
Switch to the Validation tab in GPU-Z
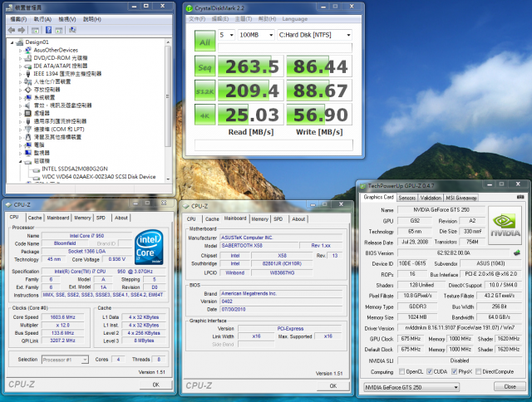pos(431,198)
